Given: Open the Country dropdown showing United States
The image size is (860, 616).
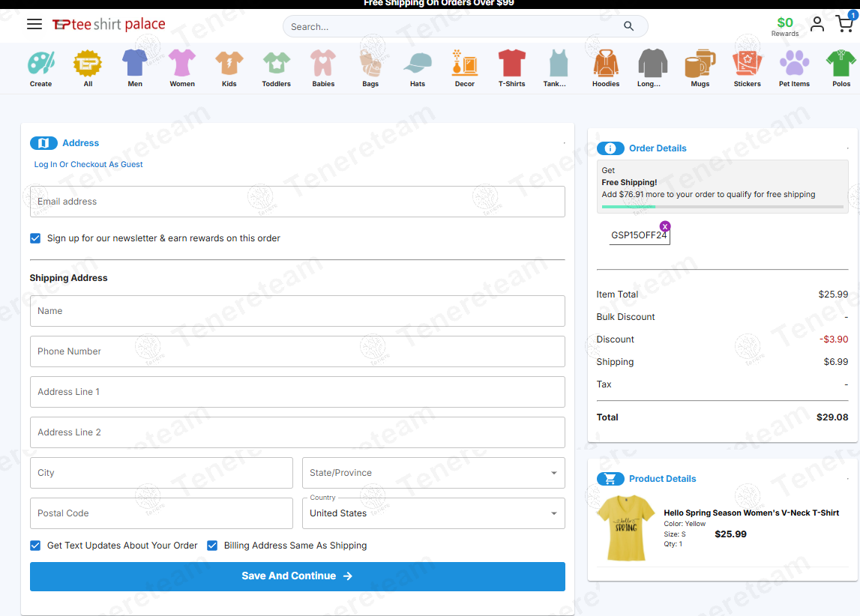Looking at the screenshot, I should point(433,513).
